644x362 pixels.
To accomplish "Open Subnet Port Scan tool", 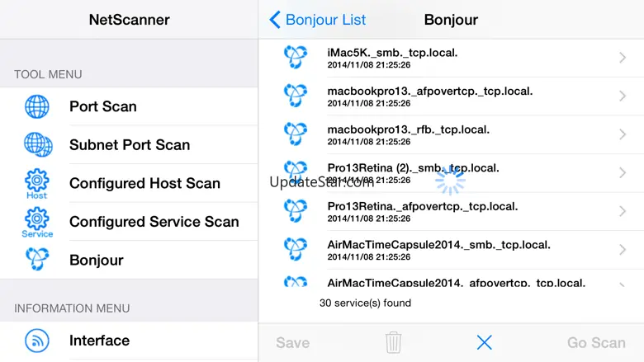I will 129,145.
